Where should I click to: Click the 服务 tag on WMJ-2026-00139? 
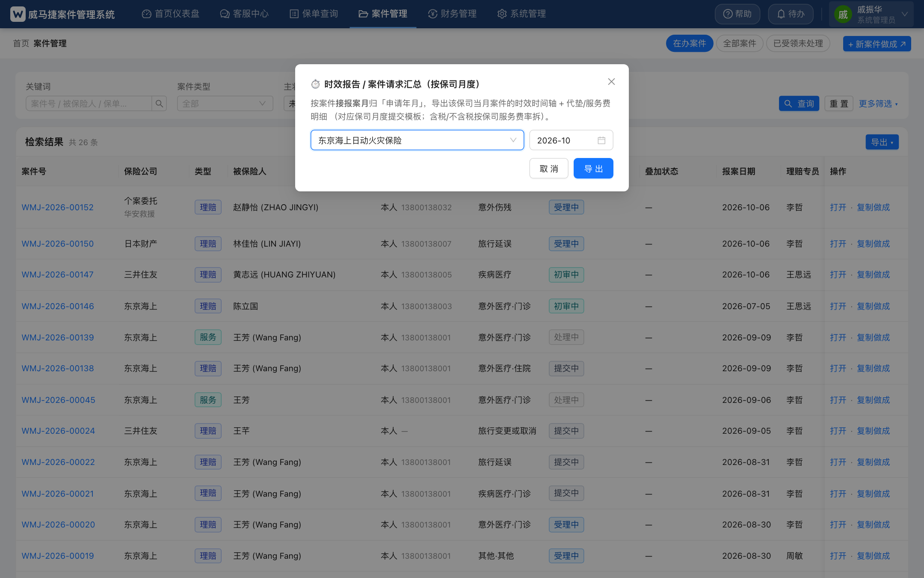[208, 337]
